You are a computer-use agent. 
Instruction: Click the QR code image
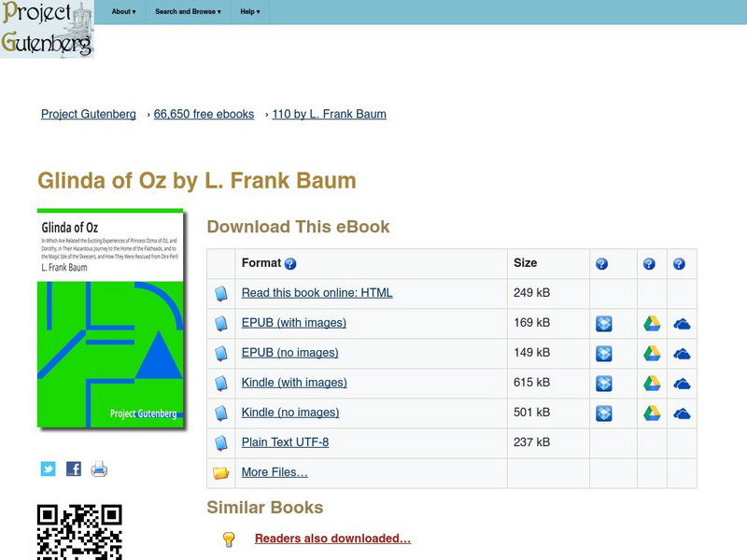(x=79, y=532)
